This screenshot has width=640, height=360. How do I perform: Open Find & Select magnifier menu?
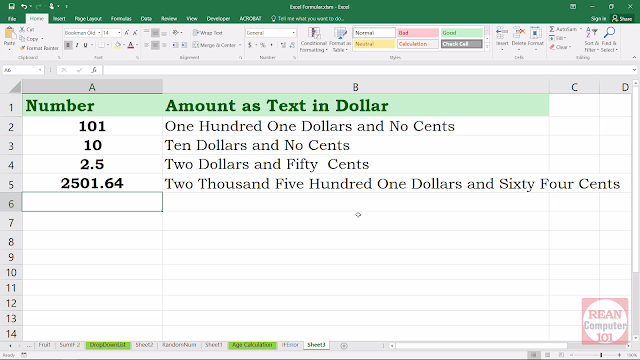click(609, 39)
